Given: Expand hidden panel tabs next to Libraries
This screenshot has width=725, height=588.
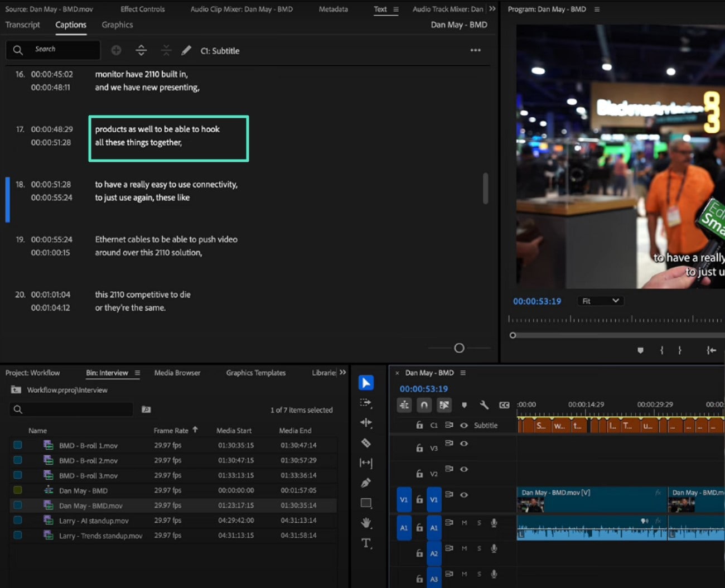Looking at the screenshot, I should 342,372.
